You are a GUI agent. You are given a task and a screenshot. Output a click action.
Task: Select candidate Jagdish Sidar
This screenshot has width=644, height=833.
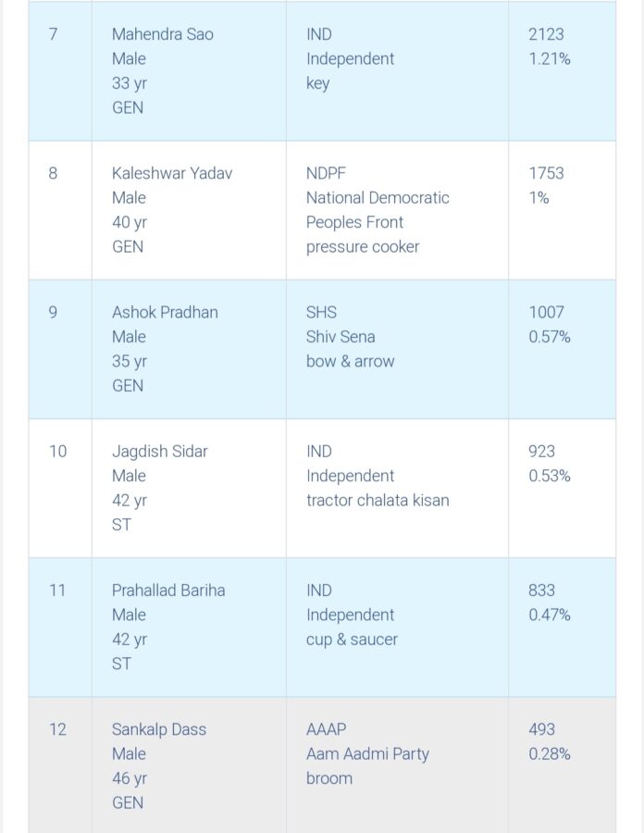160,451
